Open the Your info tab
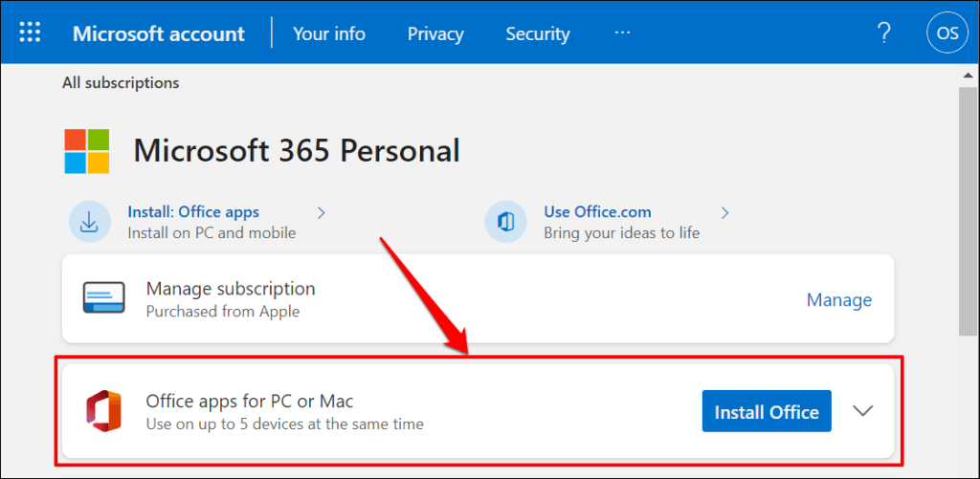 click(x=329, y=33)
